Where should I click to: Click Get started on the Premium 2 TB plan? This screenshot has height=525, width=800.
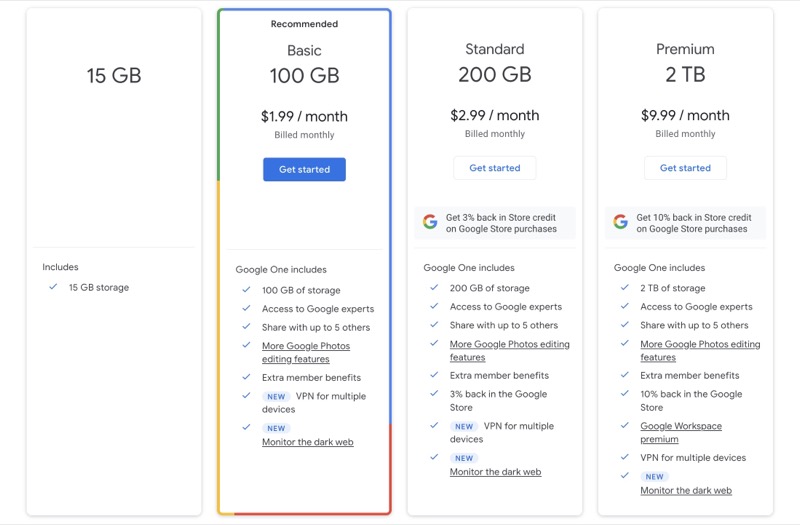click(685, 168)
